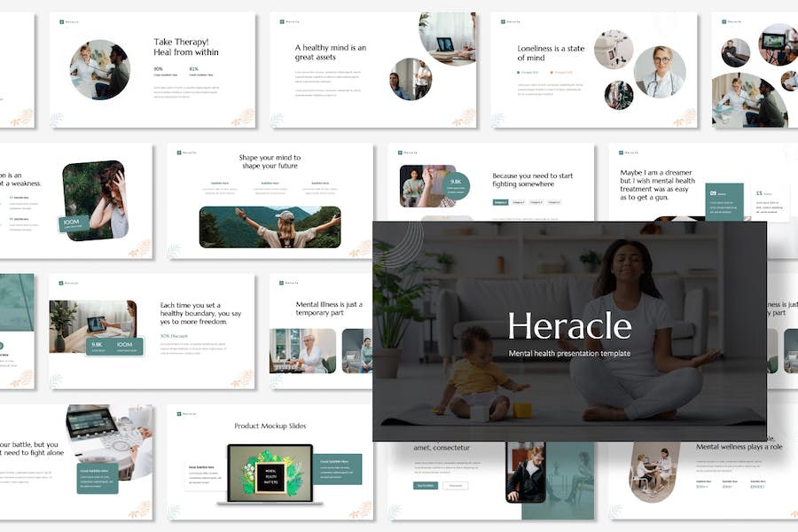Click the Heracle logo on start fighting slide
798x532 pixels.
pyautogui.click(x=408, y=153)
